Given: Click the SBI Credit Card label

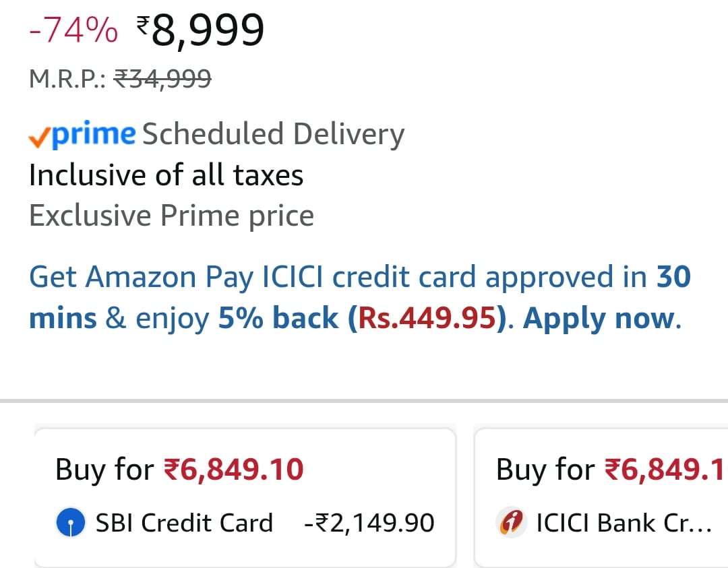Looking at the screenshot, I should click(184, 523).
